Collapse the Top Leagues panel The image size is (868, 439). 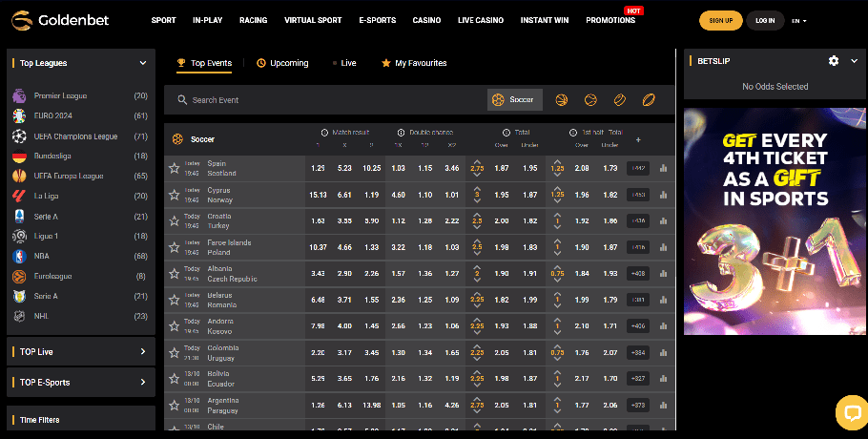coord(143,63)
